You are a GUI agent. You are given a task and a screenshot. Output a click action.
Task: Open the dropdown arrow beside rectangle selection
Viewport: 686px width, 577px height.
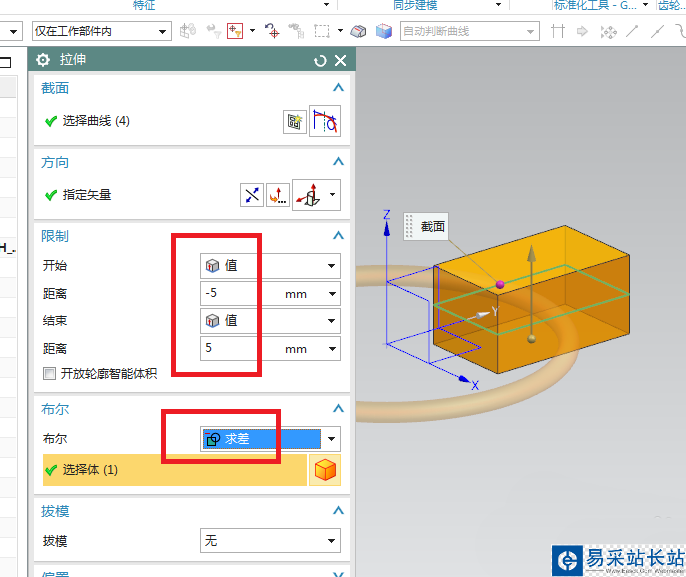point(340,31)
